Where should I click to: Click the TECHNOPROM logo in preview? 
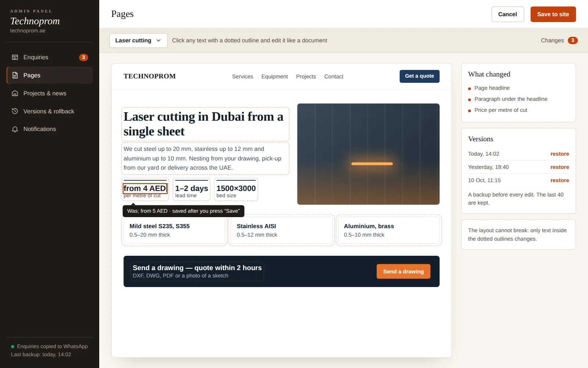point(150,76)
